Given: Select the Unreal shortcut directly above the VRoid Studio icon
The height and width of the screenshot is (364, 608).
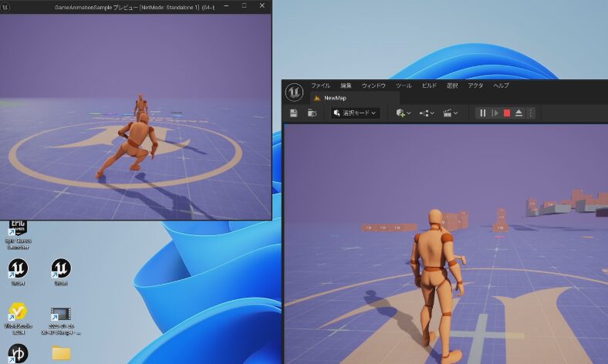Looking at the screenshot, I should pos(18,272).
